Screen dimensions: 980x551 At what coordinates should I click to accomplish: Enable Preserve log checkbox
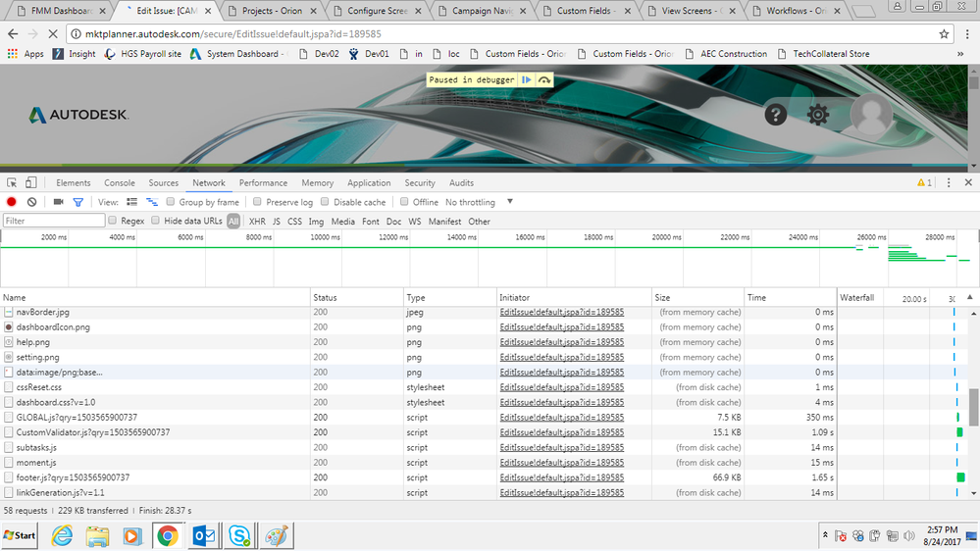pos(257,202)
